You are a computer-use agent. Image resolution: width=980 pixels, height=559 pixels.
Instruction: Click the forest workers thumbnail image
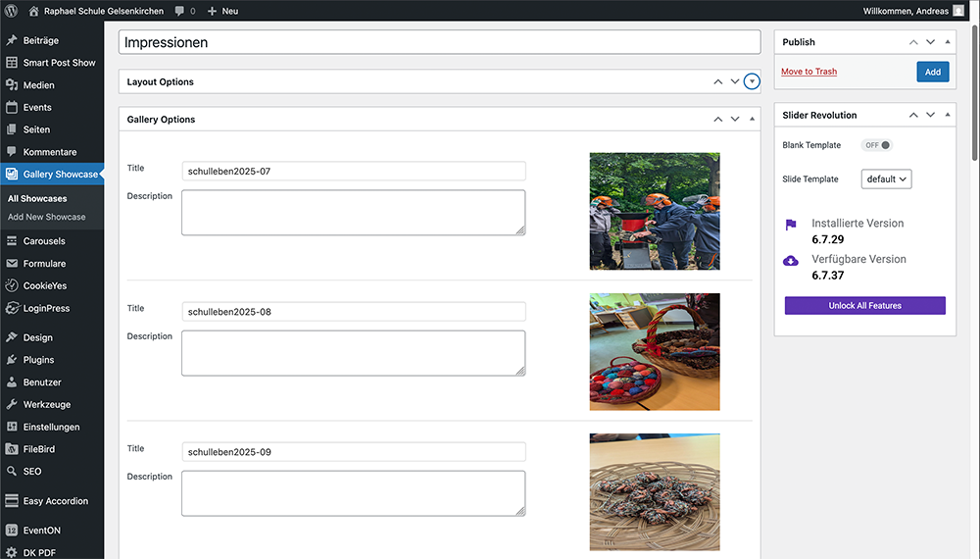tap(655, 212)
